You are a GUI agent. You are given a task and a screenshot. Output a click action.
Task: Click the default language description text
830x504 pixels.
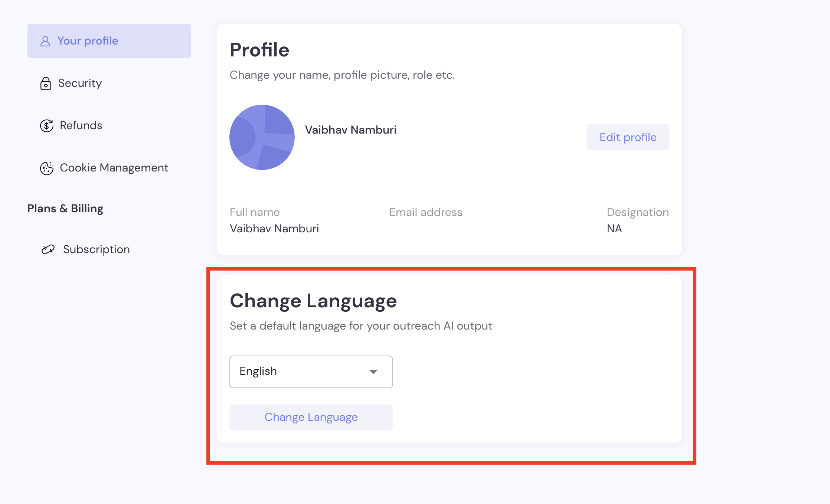(361, 326)
